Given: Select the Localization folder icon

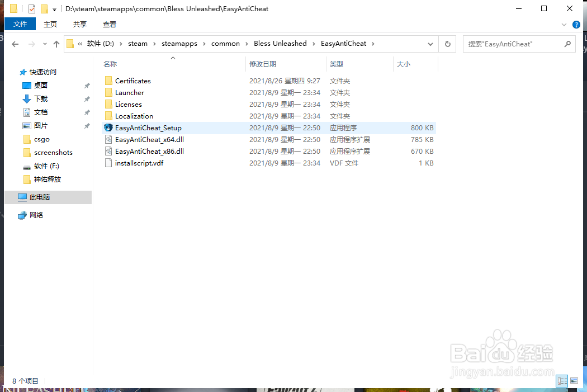Looking at the screenshot, I should (108, 116).
